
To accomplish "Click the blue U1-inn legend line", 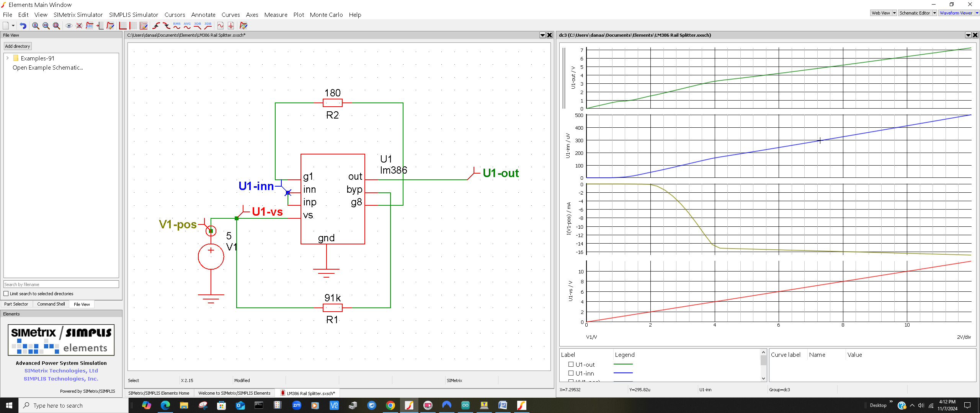I will 623,373.
